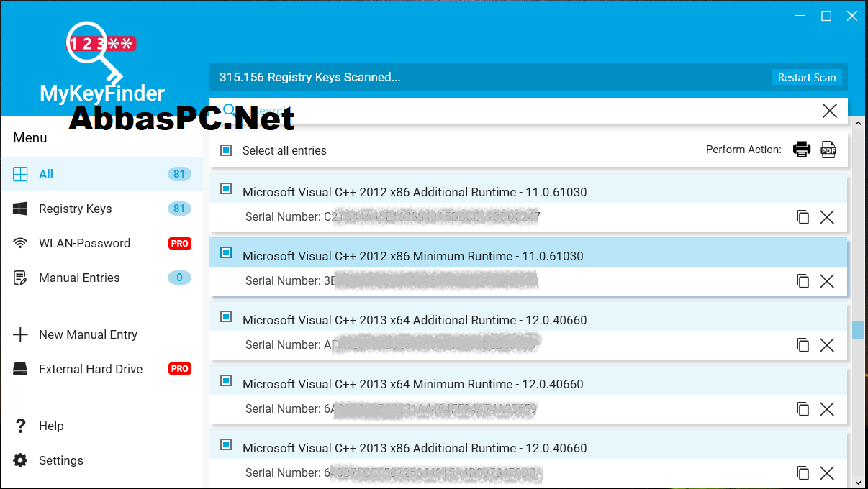Click Restart Scan button
Screen dimensions: 868x489
807,77
